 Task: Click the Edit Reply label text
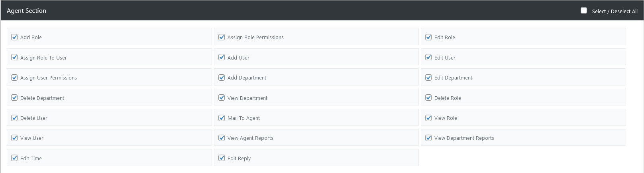[x=239, y=159]
